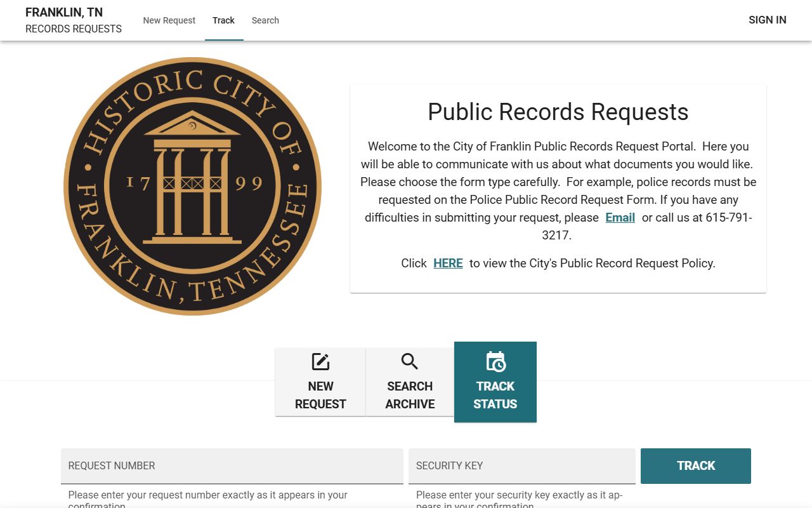Click the New Request pencil icon
Image resolution: width=812 pixels, height=508 pixels.
(320, 362)
